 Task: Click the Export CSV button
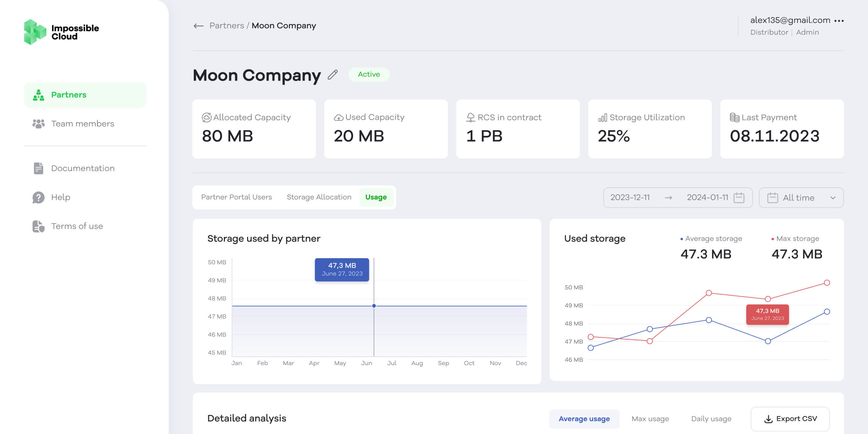[790, 419]
